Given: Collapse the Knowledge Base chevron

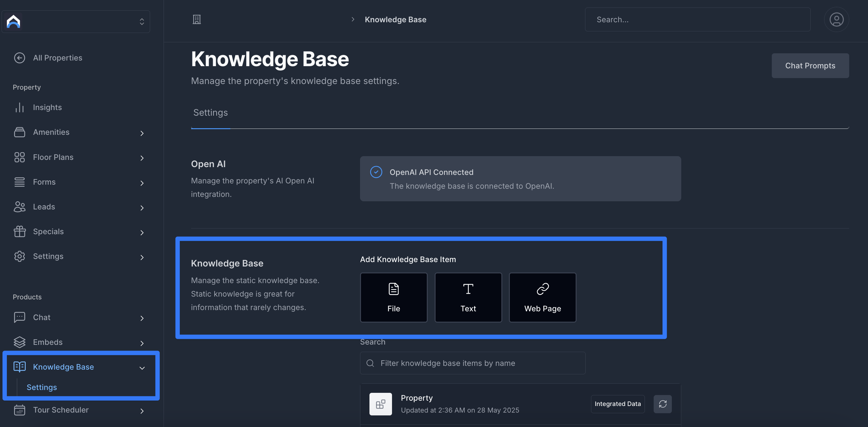Looking at the screenshot, I should 142,368.
